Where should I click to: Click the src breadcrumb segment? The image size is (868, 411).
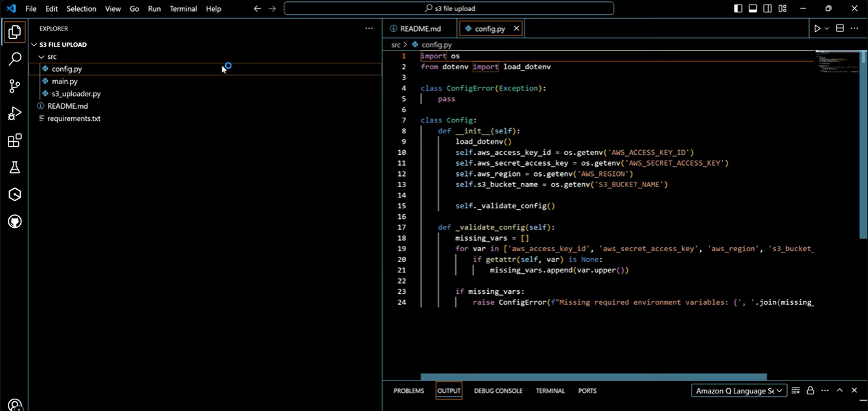[396, 45]
